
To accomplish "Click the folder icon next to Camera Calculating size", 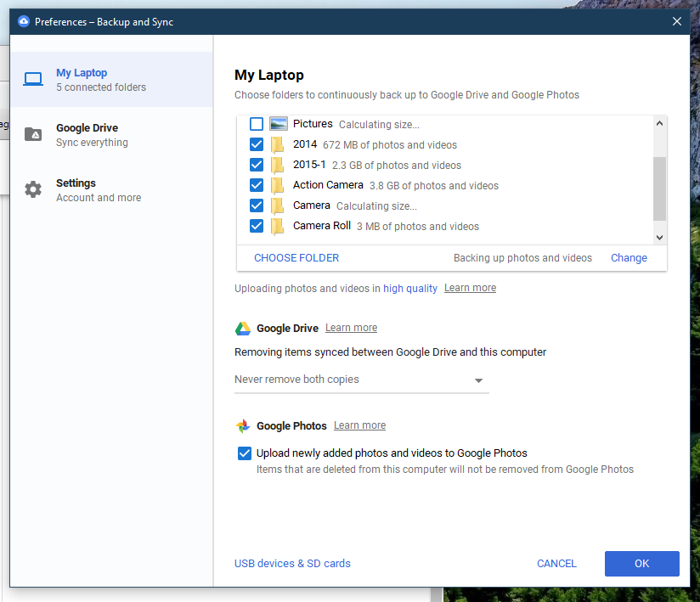I will point(277,205).
